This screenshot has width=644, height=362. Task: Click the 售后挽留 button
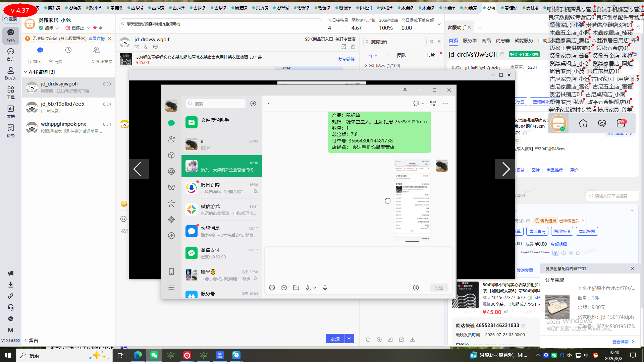point(587,231)
